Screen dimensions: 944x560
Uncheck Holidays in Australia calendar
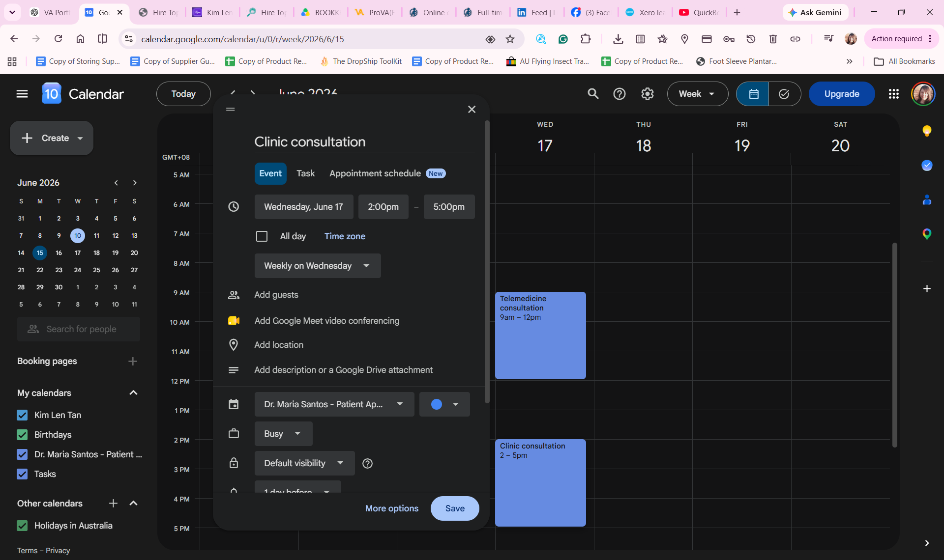click(22, 526)
